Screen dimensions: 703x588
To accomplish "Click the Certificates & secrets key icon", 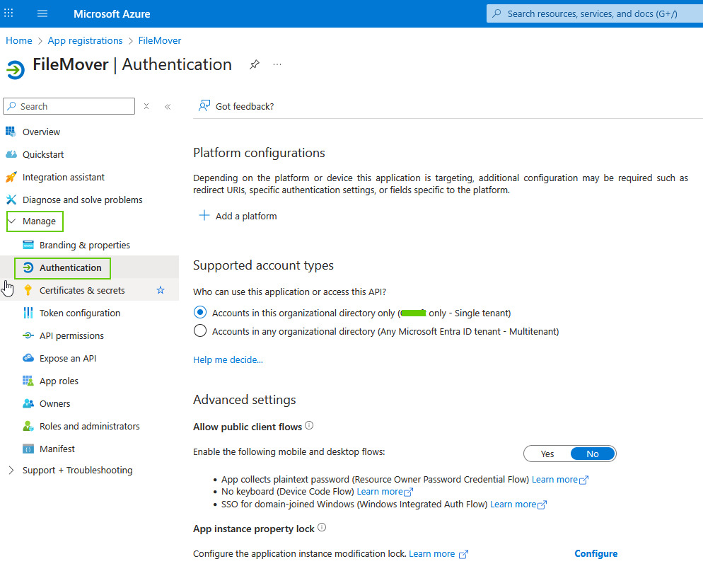I will click(x=27, y=290).
